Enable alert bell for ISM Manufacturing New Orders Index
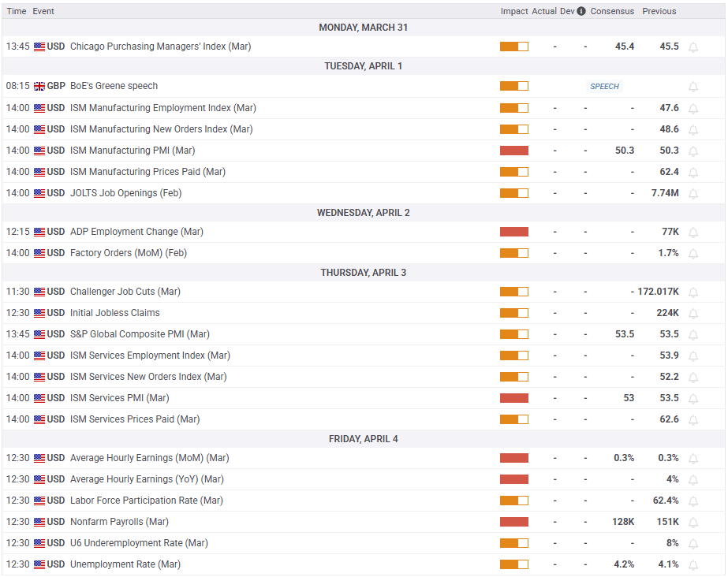The width and height of the screenshot is (728, 577). click(x=693, y=130)
